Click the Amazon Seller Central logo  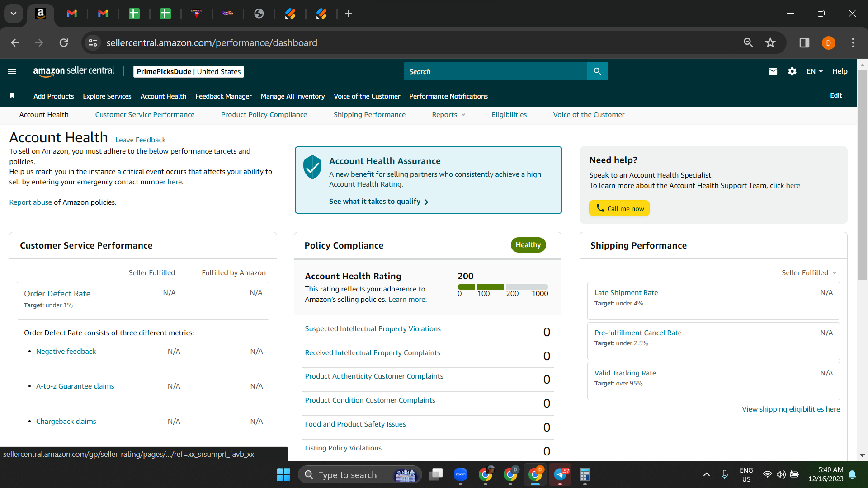[74, 71]
